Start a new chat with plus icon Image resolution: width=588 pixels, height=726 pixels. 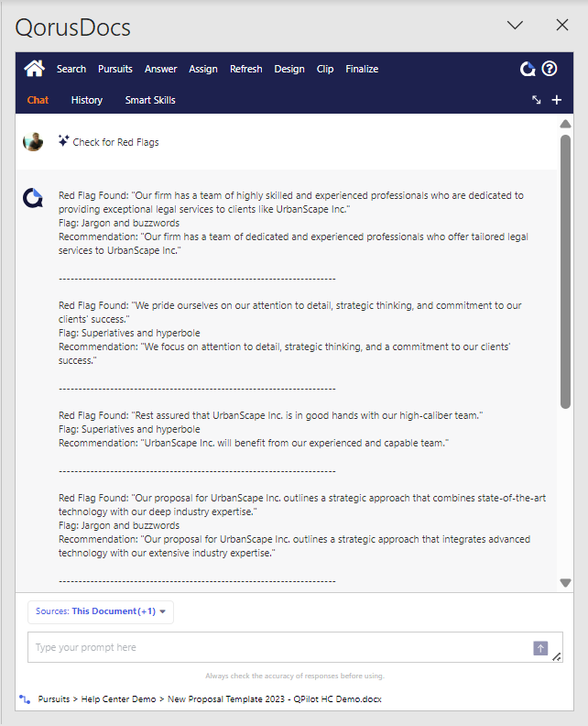[x=556, y=100]
